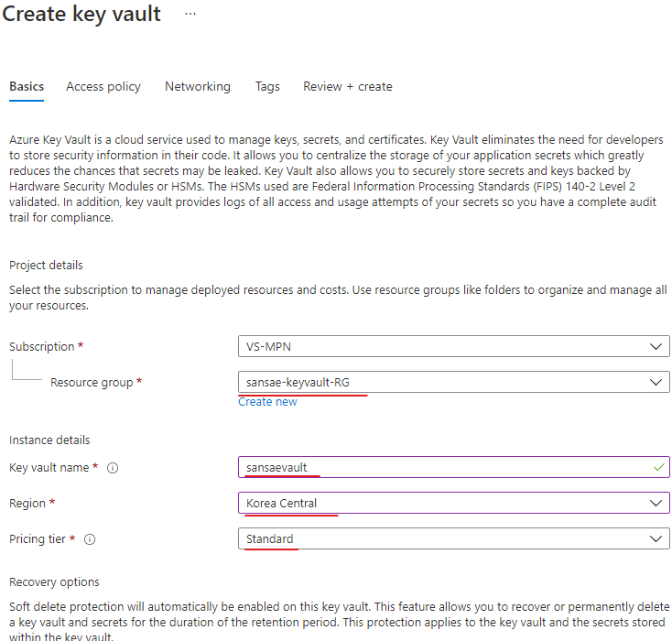Go to the Networking tab
Image resolution: width=672 pixels, height=641 pixels.
[198, 87]
